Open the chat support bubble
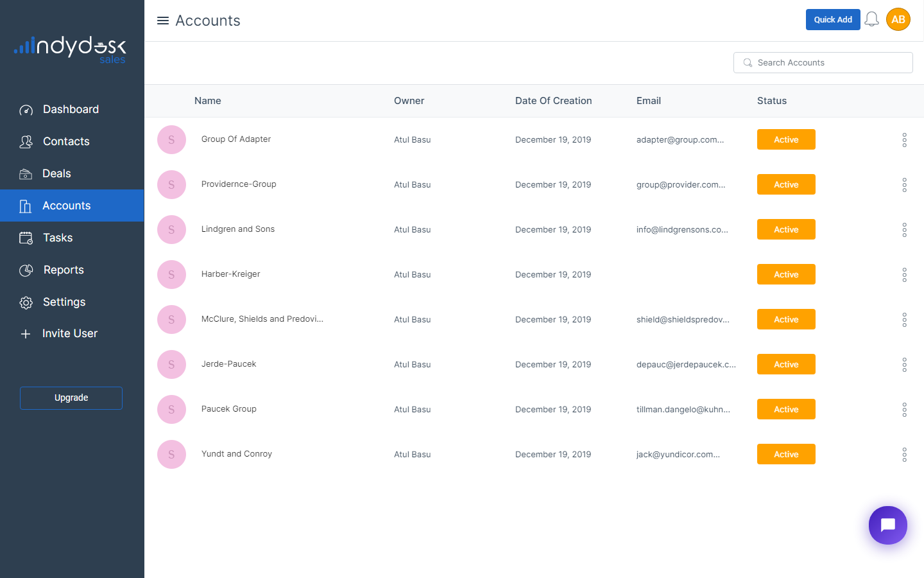Image resolution: width=924 pixels, height=578 pixels. (887, 525)
